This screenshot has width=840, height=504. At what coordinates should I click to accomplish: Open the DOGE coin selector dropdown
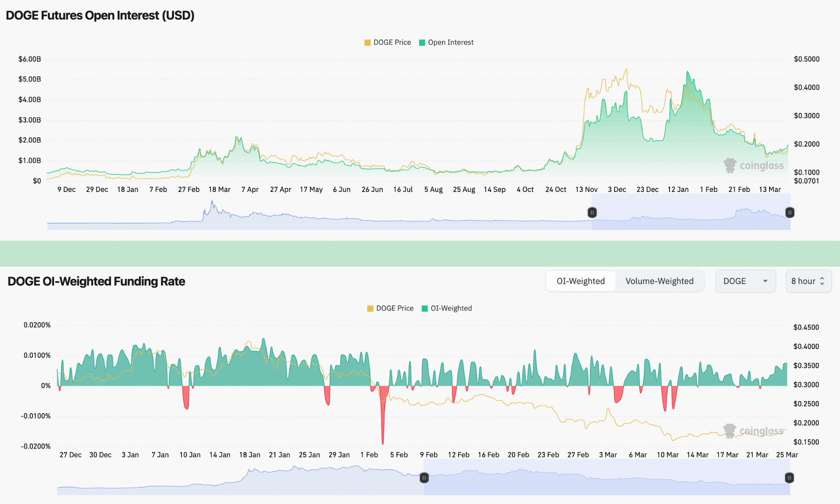(745, 281)
